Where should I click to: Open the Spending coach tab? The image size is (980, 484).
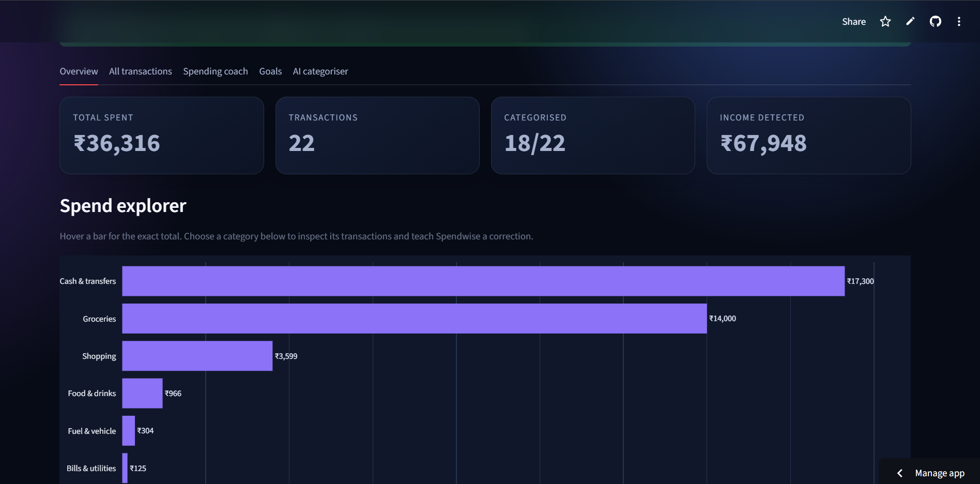(x=216, y=71)
